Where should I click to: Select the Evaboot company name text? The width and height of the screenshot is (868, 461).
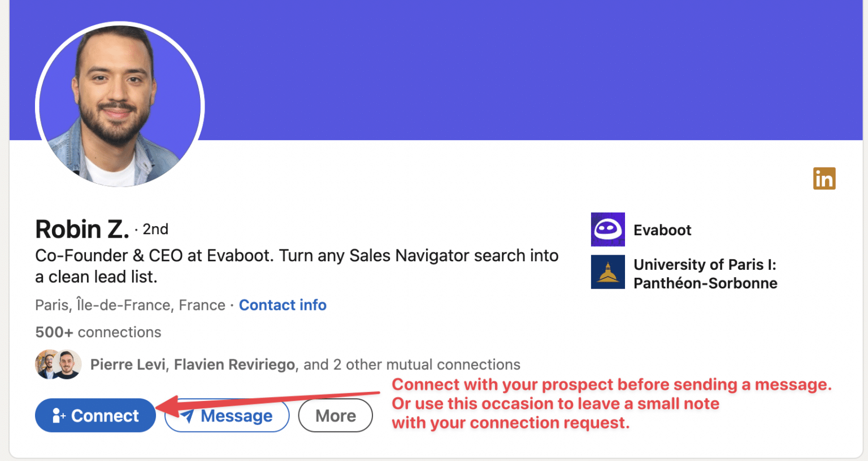tap(662, 230)
